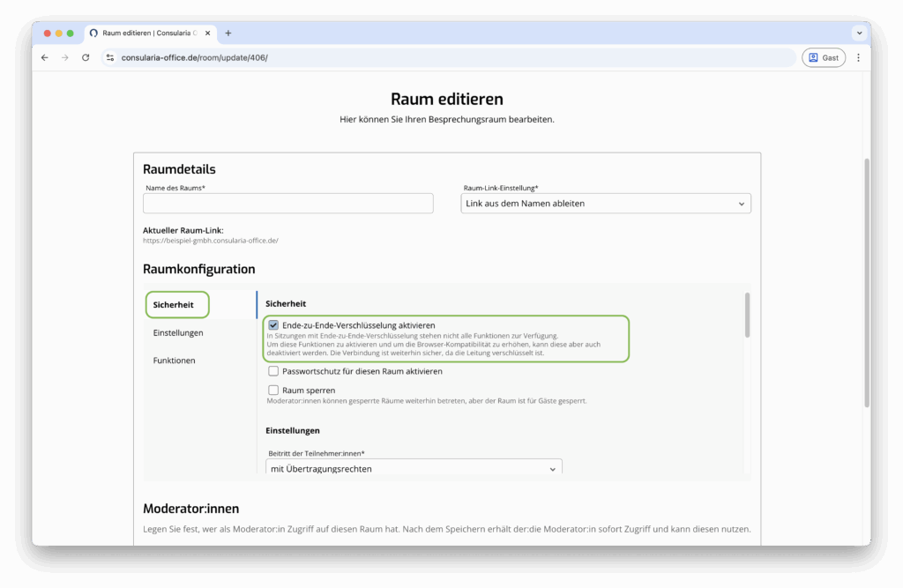903x588 pixels.
Task: Click the browser back arrow
Action: [x=45, y=57]
